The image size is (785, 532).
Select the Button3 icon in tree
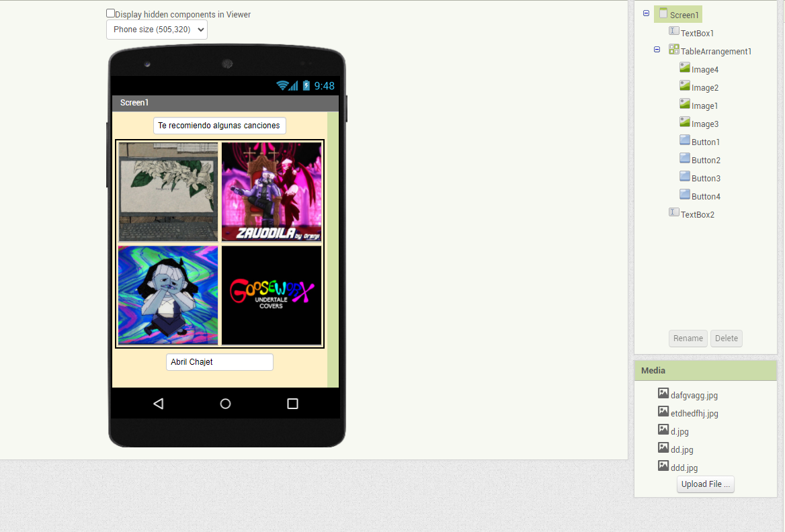(684, 176)
